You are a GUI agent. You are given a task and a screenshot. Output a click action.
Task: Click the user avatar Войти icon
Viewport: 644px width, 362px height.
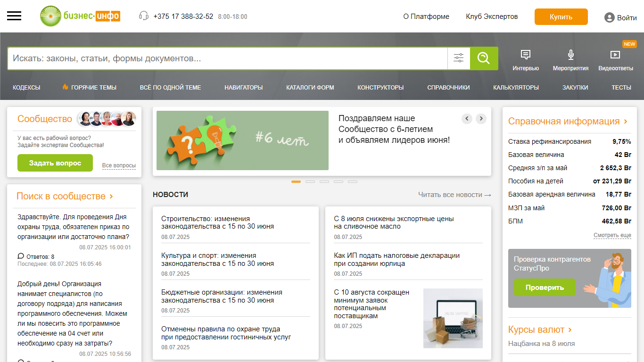(x=610, y=17)
